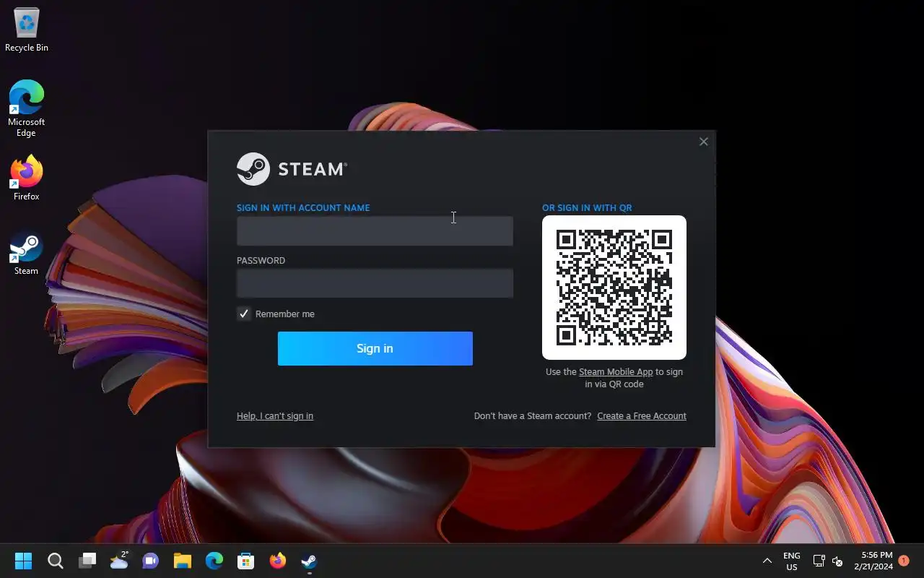924x578 pixels.
Task: Open the Windows Start menu
Action: 23,561
